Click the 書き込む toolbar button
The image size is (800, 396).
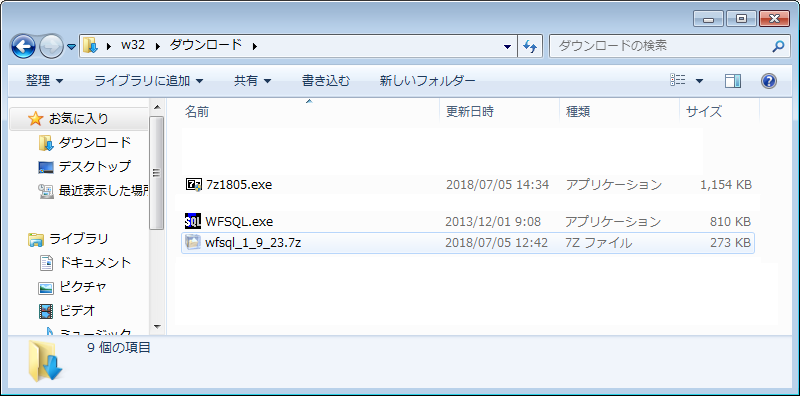326,81
